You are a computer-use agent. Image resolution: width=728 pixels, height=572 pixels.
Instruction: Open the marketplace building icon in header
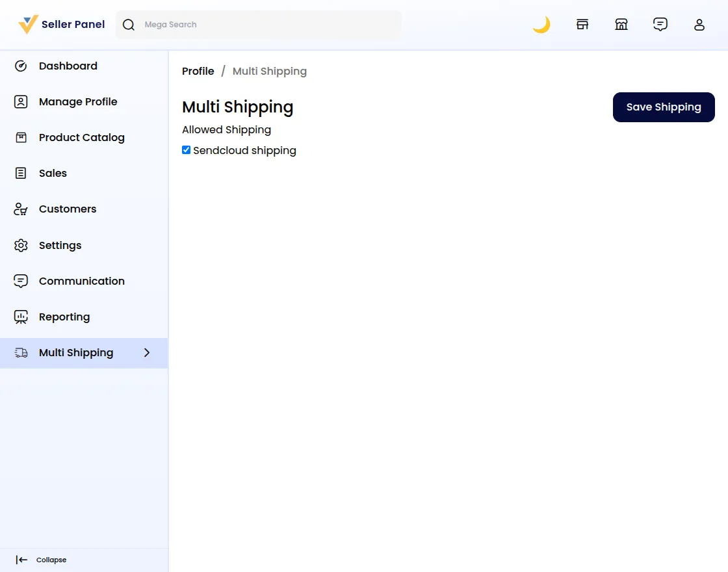[621, 25]
